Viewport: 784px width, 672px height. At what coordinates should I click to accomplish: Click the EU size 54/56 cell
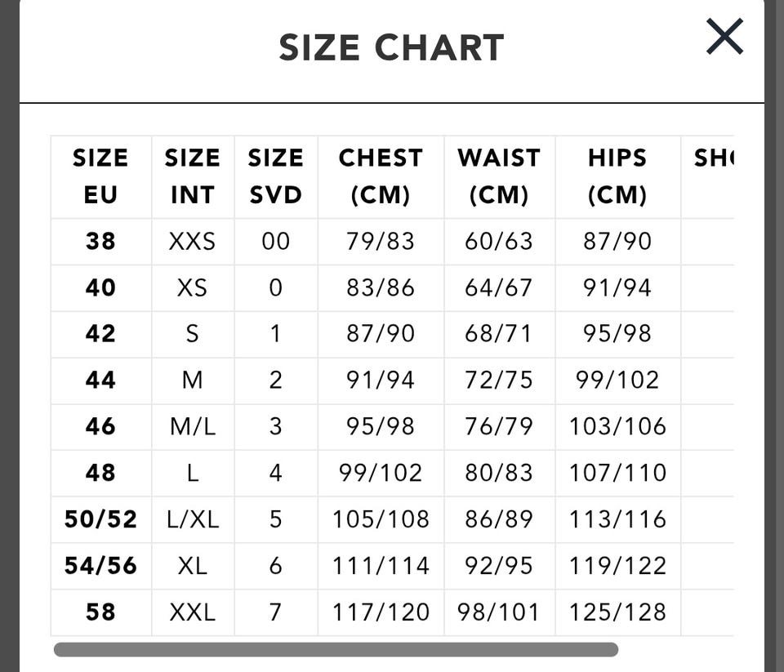point(100,565)
